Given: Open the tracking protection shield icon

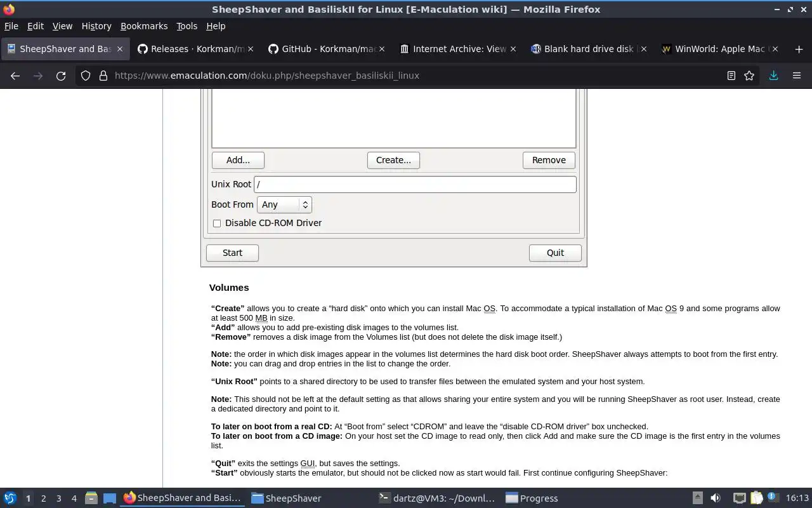Looking at the screenshot, I should [x=86, y=76].
